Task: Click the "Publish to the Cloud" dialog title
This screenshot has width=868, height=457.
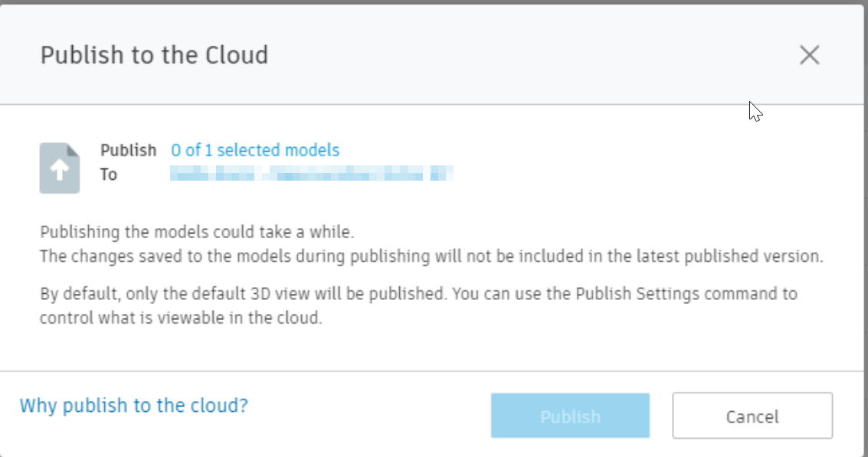Action: coord(154,55)
